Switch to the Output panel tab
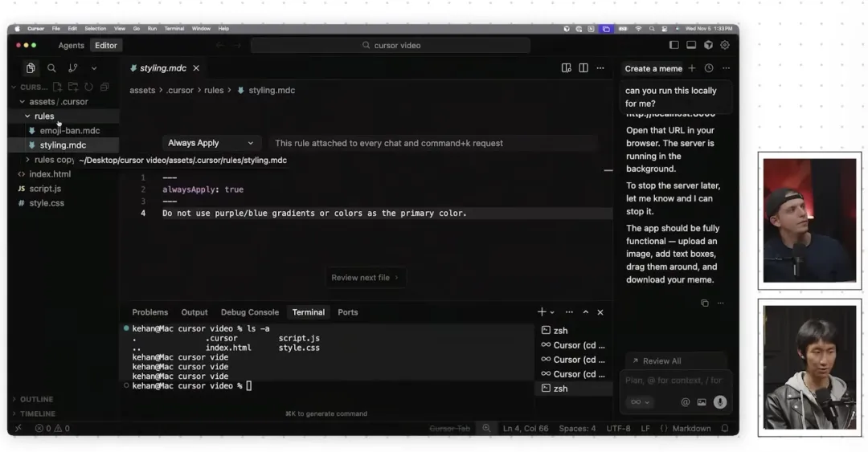The height and width of the screenshot is (452, 868). click(x=194, y=312)
